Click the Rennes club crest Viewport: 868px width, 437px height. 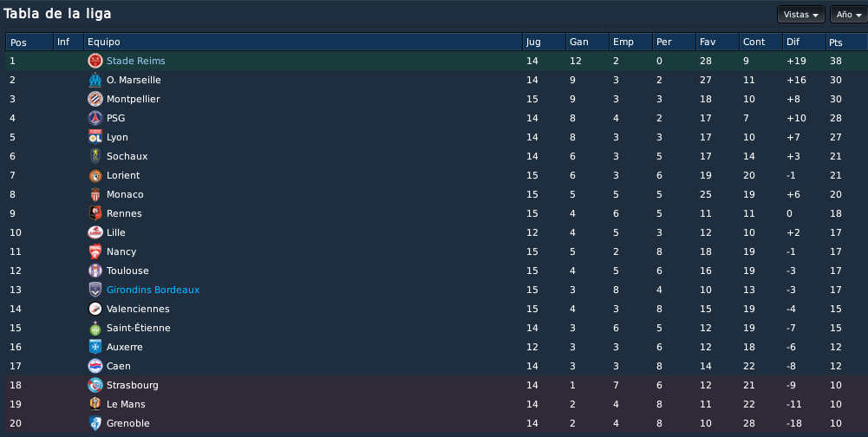click(95, 213)
